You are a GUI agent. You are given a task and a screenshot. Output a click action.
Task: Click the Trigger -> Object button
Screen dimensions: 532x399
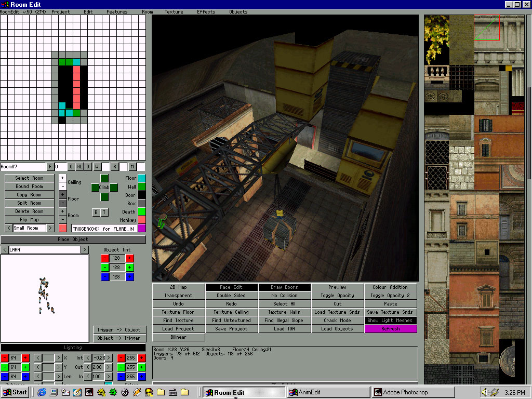119,330
